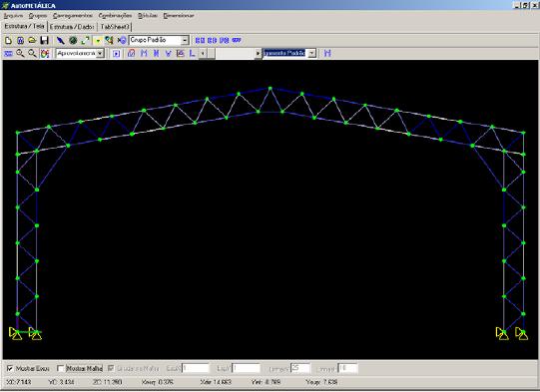This screenshot has width=540, height=392.
Task: Click the Save floppy disk icon
Action: click(x=44, y=40)
